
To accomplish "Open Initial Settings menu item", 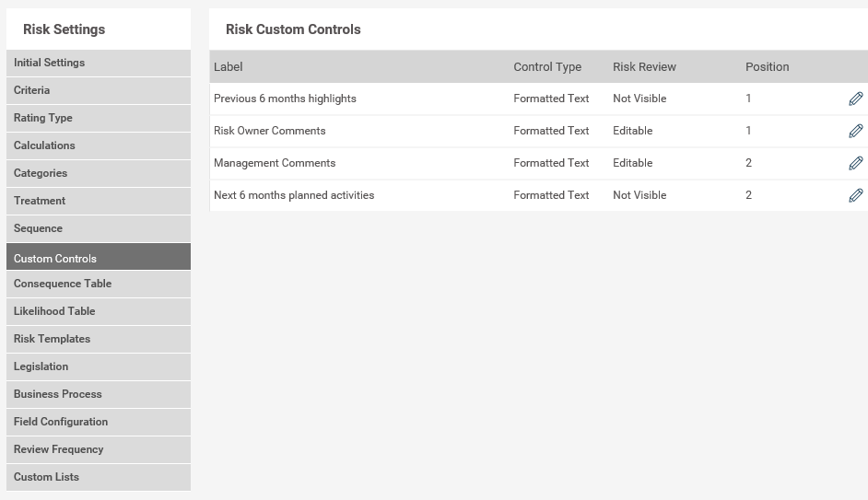I will point(99,63).
